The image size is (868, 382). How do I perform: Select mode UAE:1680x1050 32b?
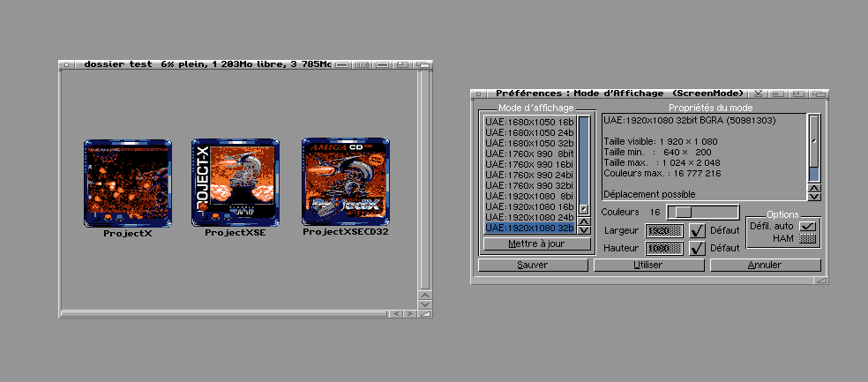click(530, 143)
